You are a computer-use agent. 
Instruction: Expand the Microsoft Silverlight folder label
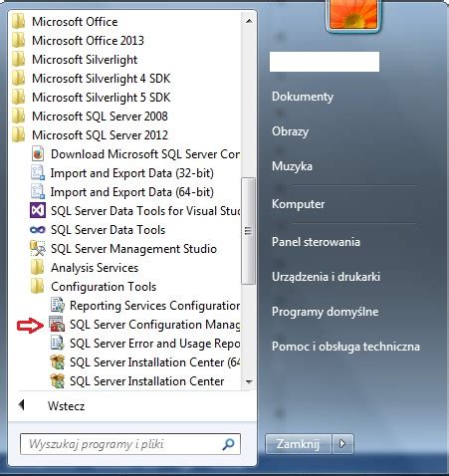(85, 60)
